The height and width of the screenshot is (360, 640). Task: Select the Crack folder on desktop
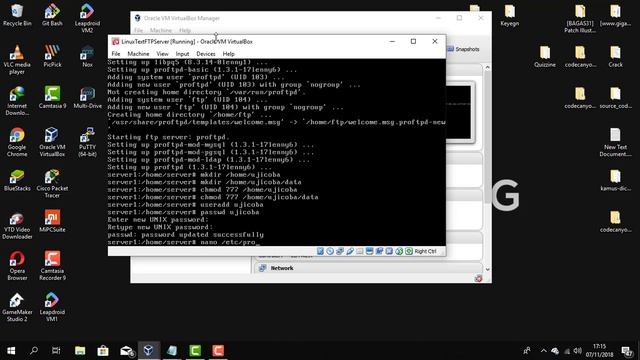pos(616,57)
